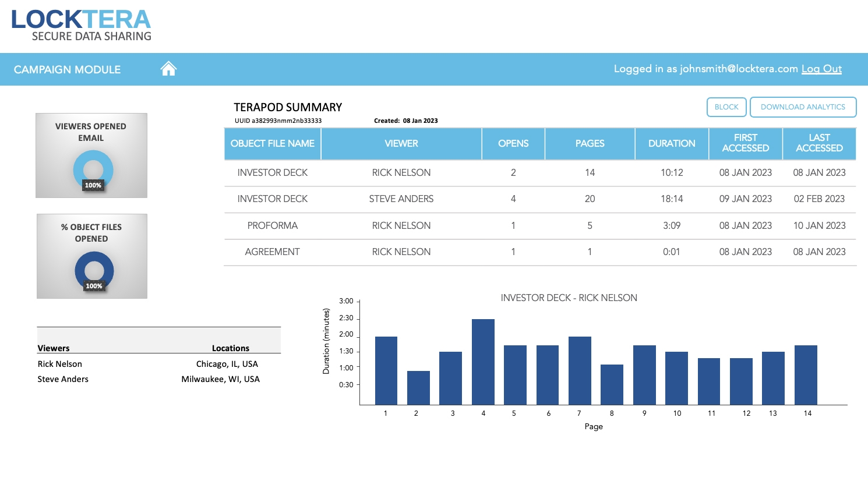Sort table by DURATION column

[671, 143]
